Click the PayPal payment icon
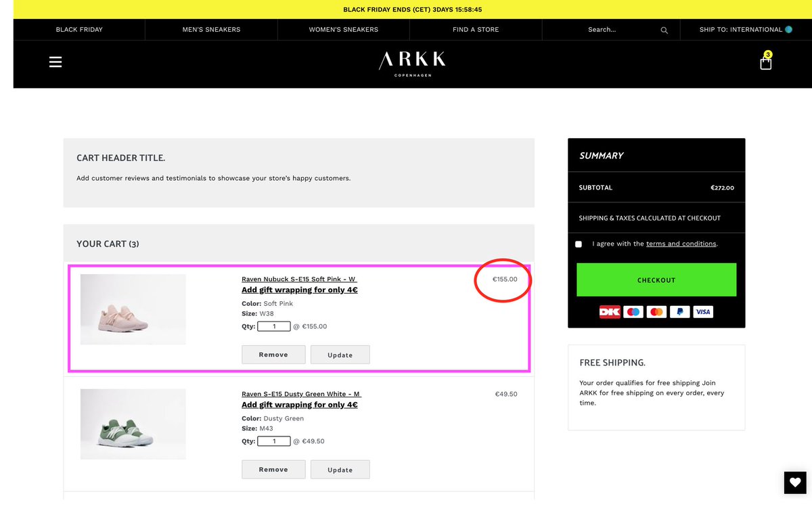The height and width of the screenshot is (515, 812). tap(679, 312)
